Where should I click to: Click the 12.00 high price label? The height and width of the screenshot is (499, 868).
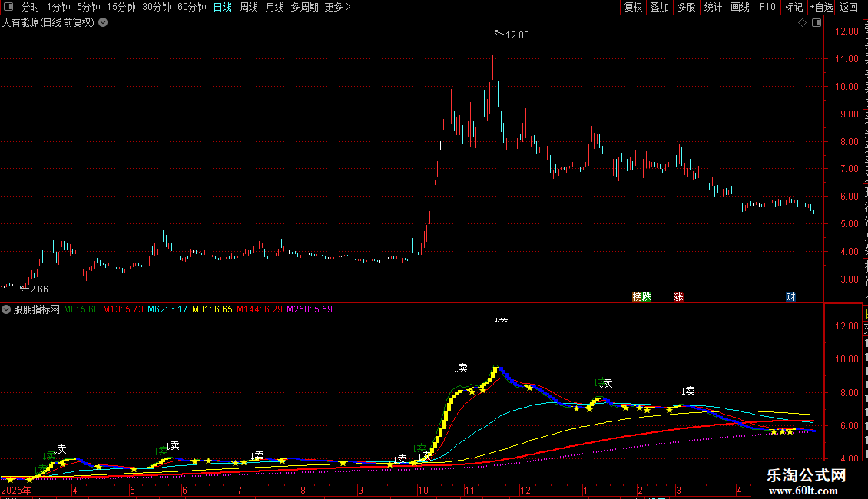tap(517, 35)
